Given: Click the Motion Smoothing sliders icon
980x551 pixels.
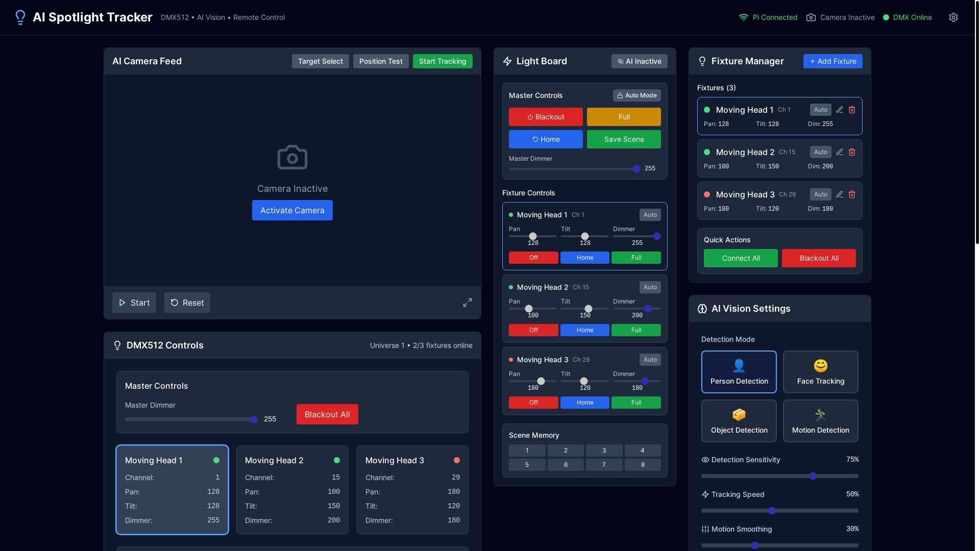Looking at the screenshot, I should tap(705, 529).
